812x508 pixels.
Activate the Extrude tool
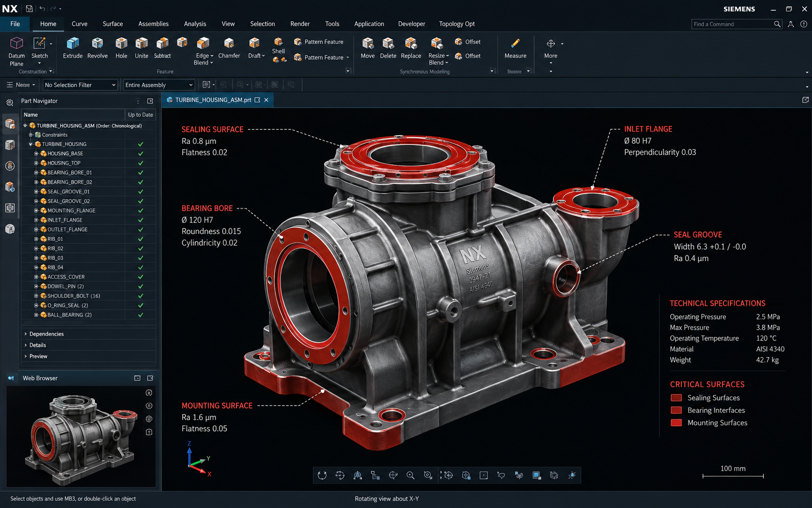(x=73, y=49)
